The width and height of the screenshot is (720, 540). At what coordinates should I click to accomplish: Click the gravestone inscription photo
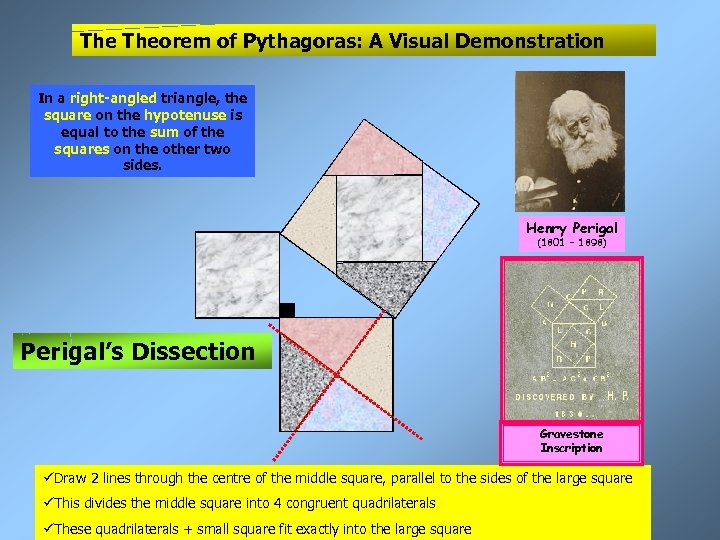coord(572,339)
